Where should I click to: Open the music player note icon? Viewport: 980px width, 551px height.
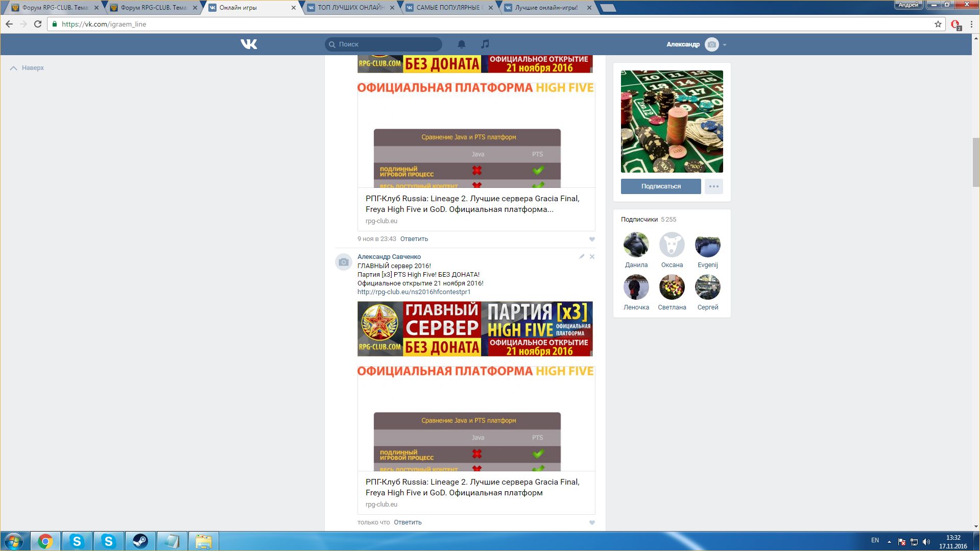coord(485,44)
